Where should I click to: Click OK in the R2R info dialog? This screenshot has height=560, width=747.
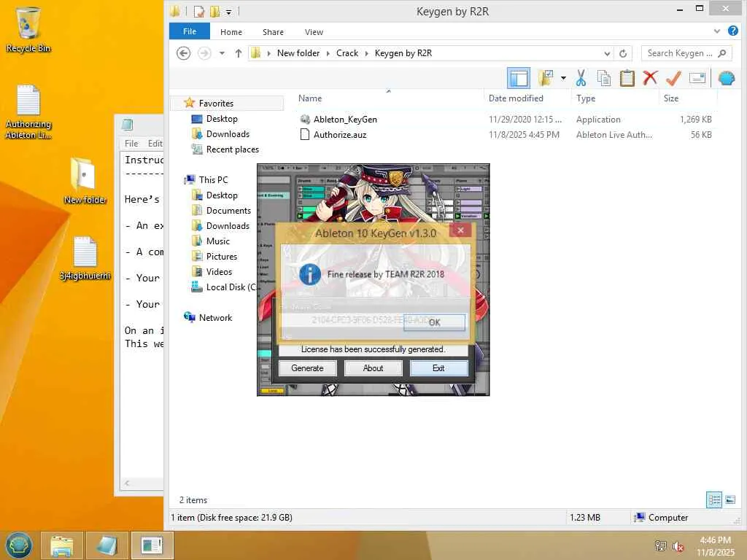(x=434, y=322)
